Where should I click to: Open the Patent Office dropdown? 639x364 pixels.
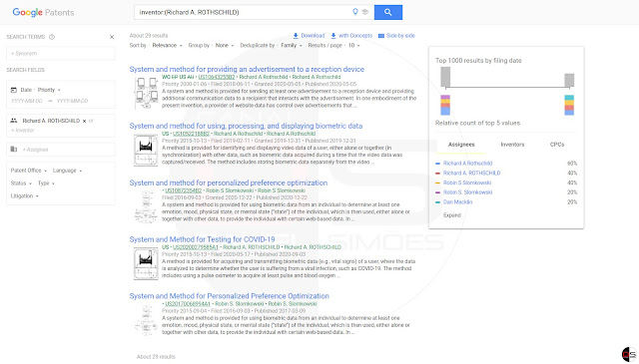(29, 171)
